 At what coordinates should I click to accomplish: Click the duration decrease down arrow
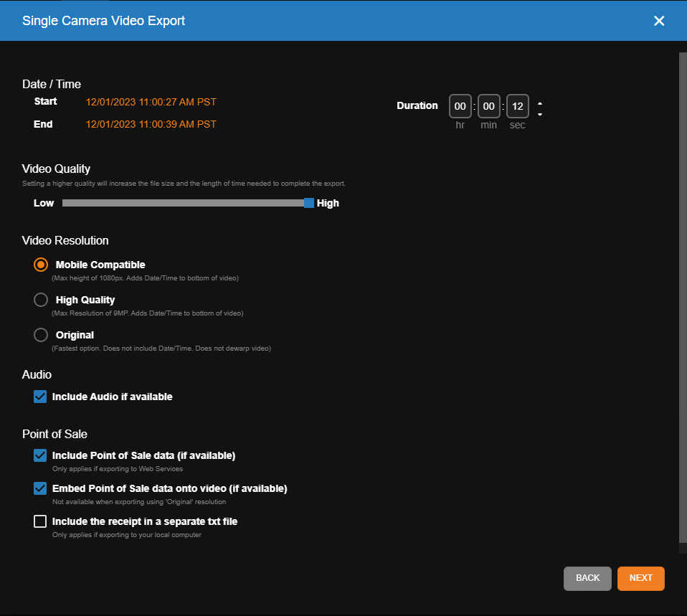tap(540, 113)
